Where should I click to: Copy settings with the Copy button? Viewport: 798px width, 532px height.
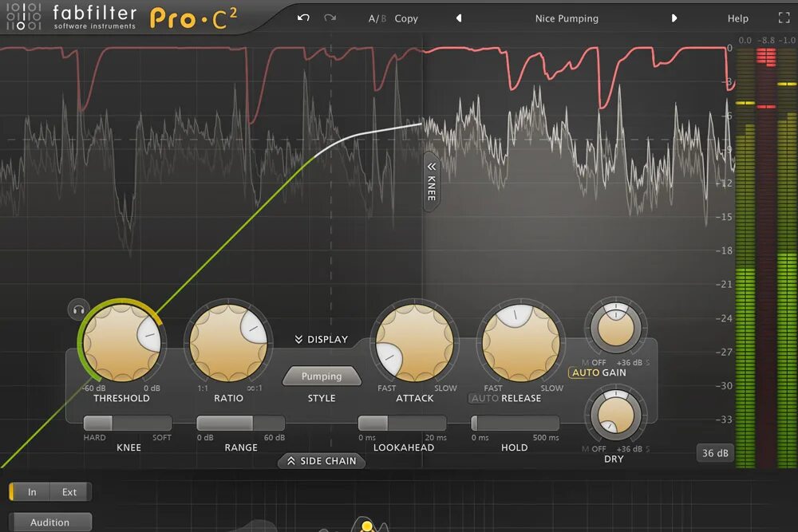(406, 18)
